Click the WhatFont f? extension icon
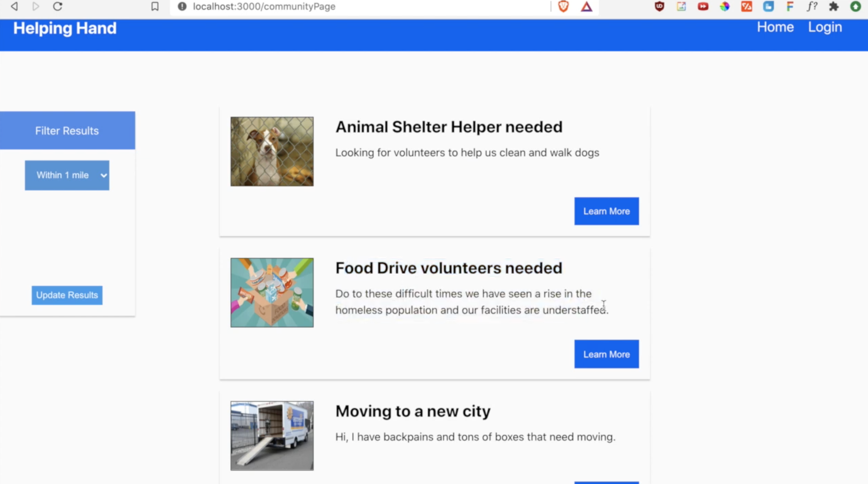 click(812, 6)
